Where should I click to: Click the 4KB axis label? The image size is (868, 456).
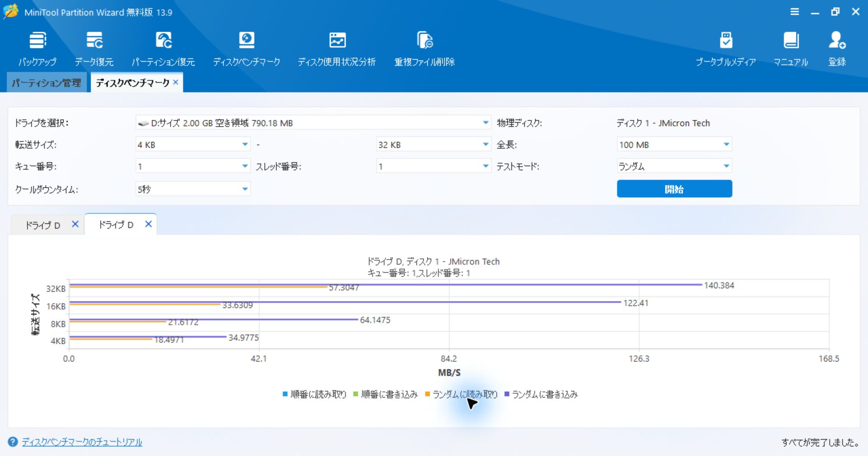pyautogui.click(x=58, y=341)
